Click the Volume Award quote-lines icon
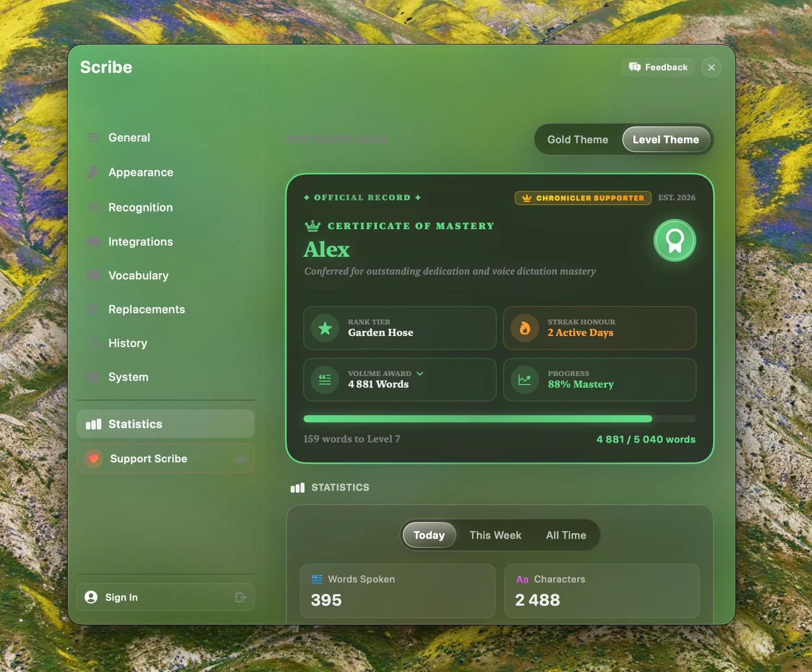The width and height of the screenshot is (812, 672). (325, 380)
